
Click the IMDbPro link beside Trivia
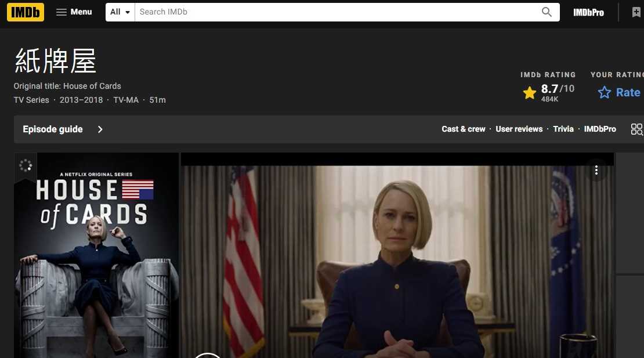pos(600,129)
